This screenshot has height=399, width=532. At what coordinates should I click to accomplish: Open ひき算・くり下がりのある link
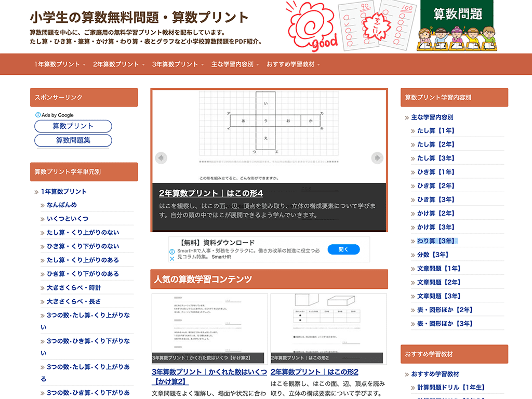[x=83, y=274]
